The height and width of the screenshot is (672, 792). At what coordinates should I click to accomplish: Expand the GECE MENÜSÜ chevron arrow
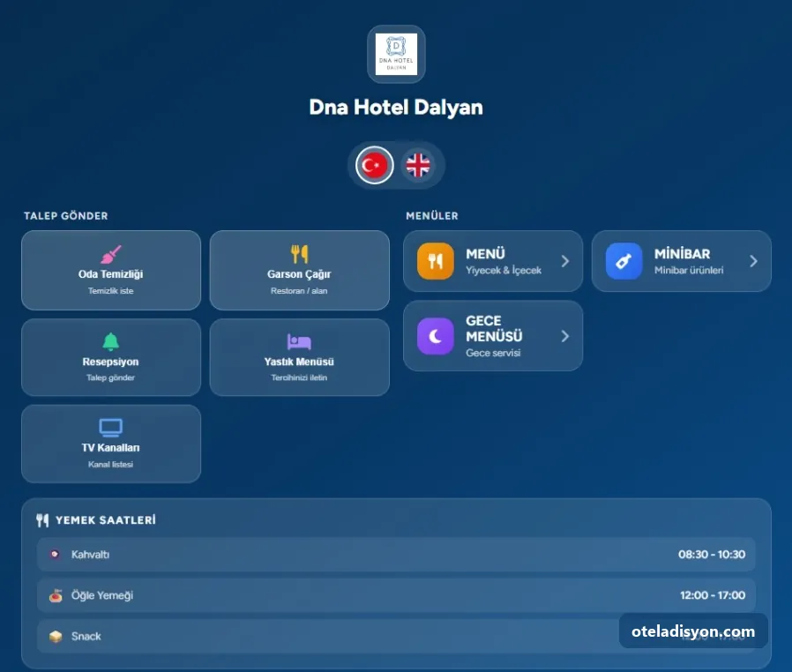(x=565, y=336)
